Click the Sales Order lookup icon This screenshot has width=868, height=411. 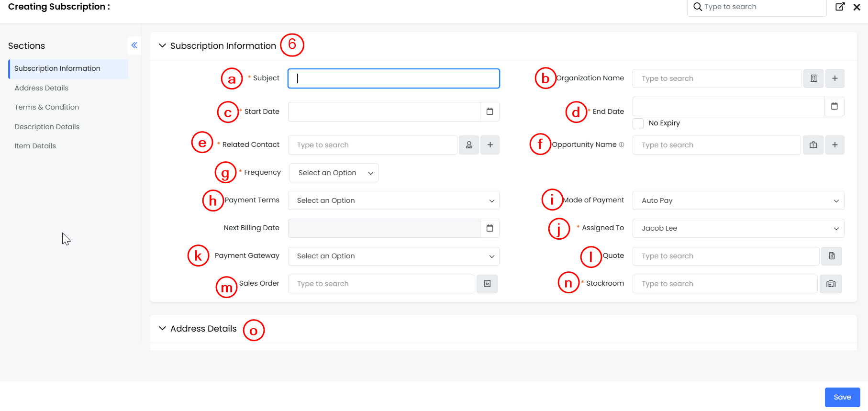click(487, 284)
